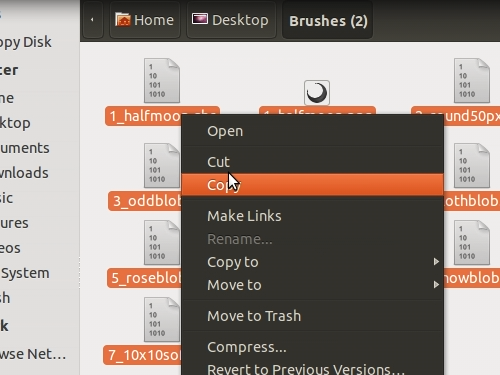The width and height of the screenshot is (500, 375).
Task: Expand the Move to submenu arrow
Action: tap(436, 284)
